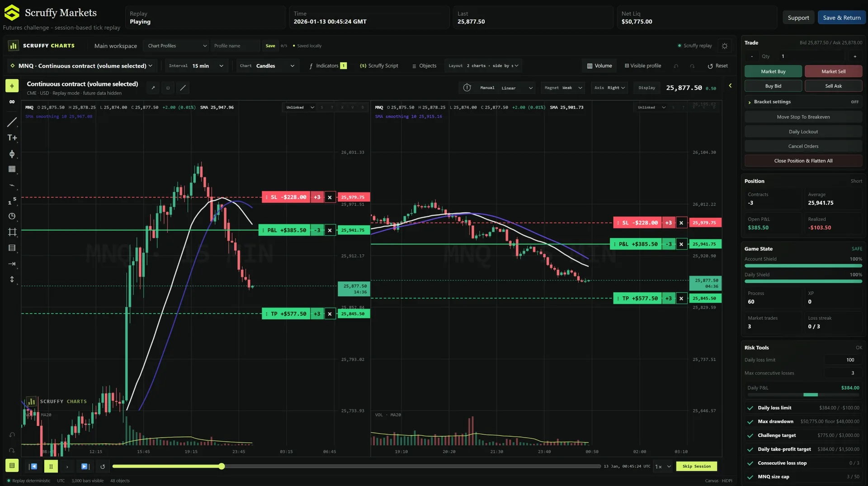Toggle the Visible profile option
This screenshot has width=868, height=486.
(642, 66)
